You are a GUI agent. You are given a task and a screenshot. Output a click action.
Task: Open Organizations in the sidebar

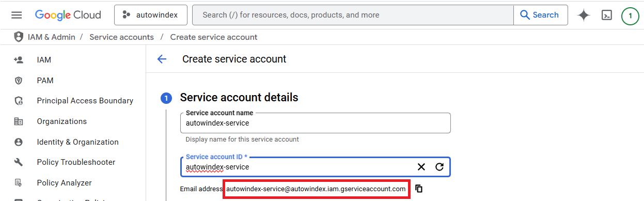coord(62,121)
